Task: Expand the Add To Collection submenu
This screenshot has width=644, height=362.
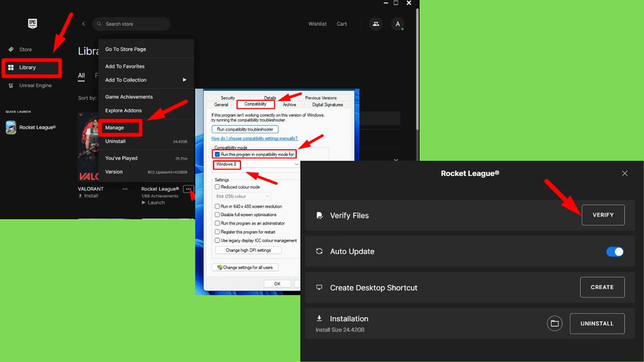Action: [126, 79]
